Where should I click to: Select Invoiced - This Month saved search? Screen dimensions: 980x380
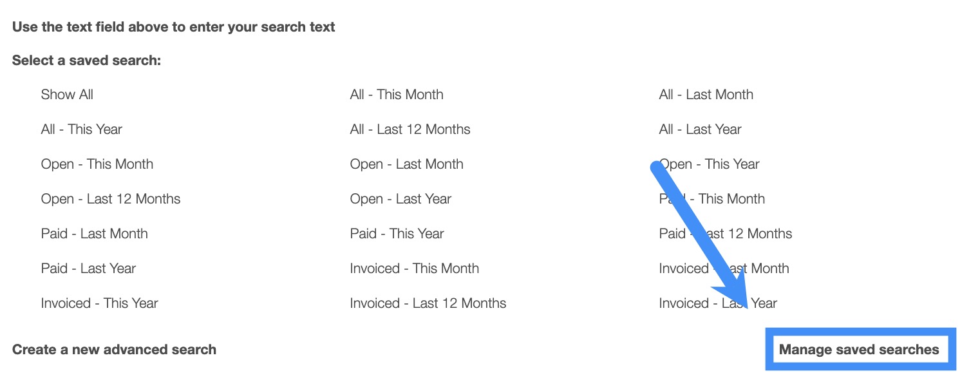tap(414, 269)
